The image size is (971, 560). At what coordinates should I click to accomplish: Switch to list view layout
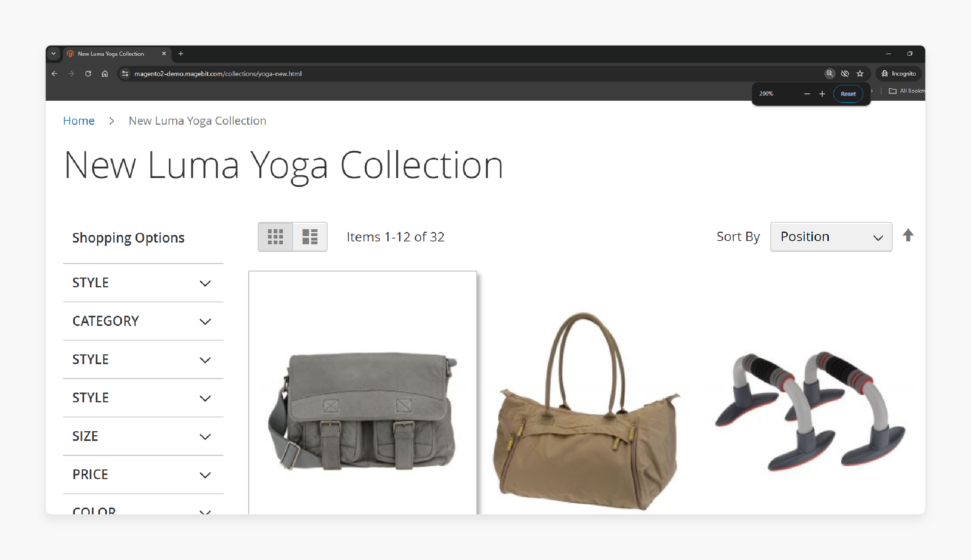click(309, 236)
